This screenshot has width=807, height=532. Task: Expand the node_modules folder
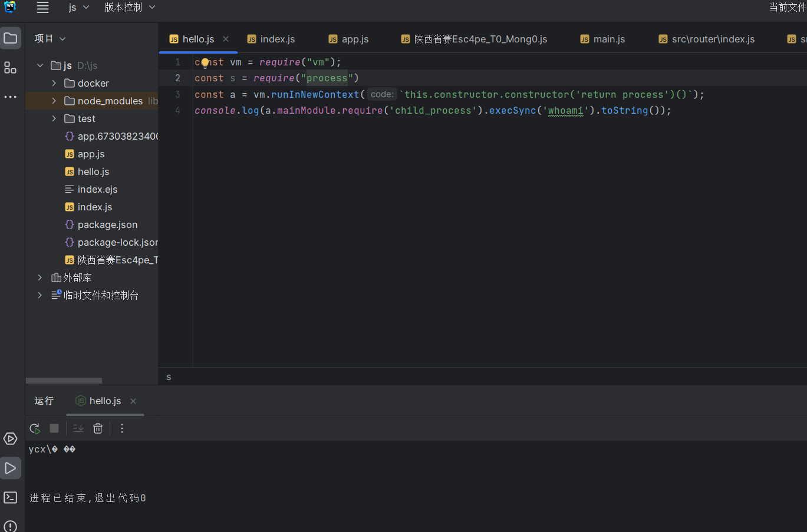(54, 101)
